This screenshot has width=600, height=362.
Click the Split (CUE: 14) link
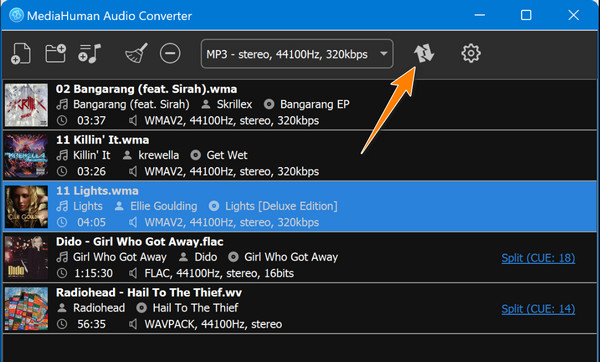pos(538,309)
